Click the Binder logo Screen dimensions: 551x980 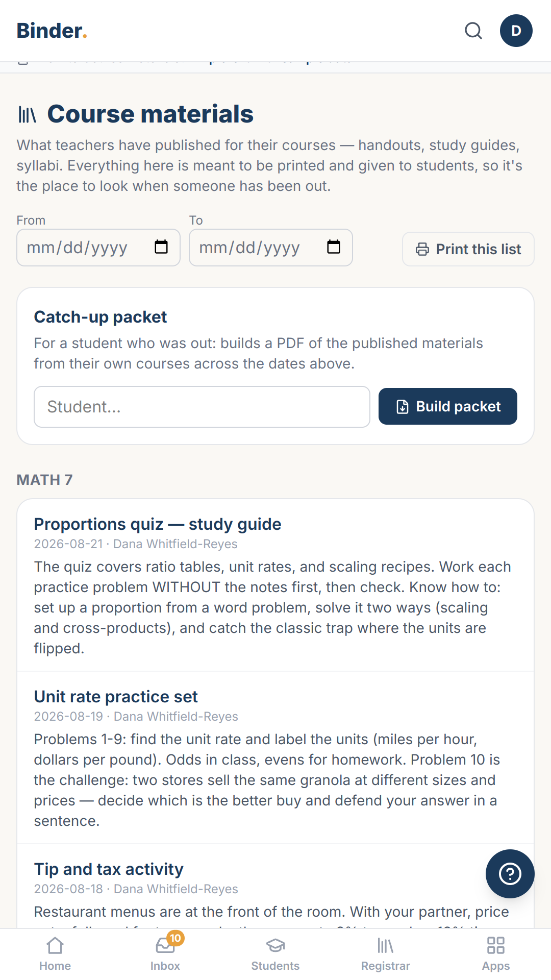[x=52, y=31]
